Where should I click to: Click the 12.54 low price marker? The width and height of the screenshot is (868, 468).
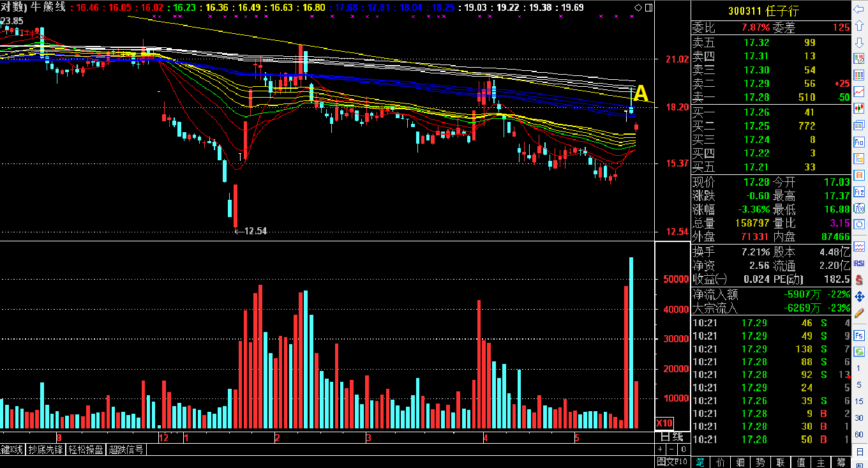[251, 231]
